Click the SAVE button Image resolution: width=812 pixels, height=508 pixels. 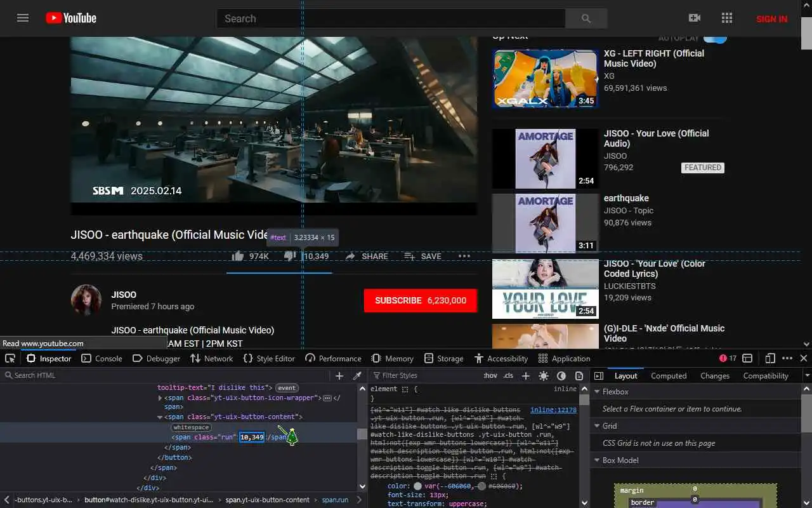422,256
